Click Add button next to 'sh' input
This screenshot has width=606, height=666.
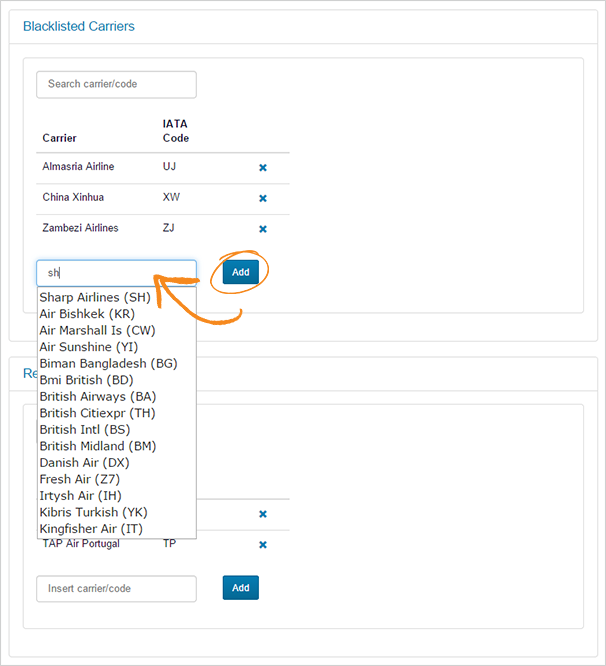(x=240, y=272)
